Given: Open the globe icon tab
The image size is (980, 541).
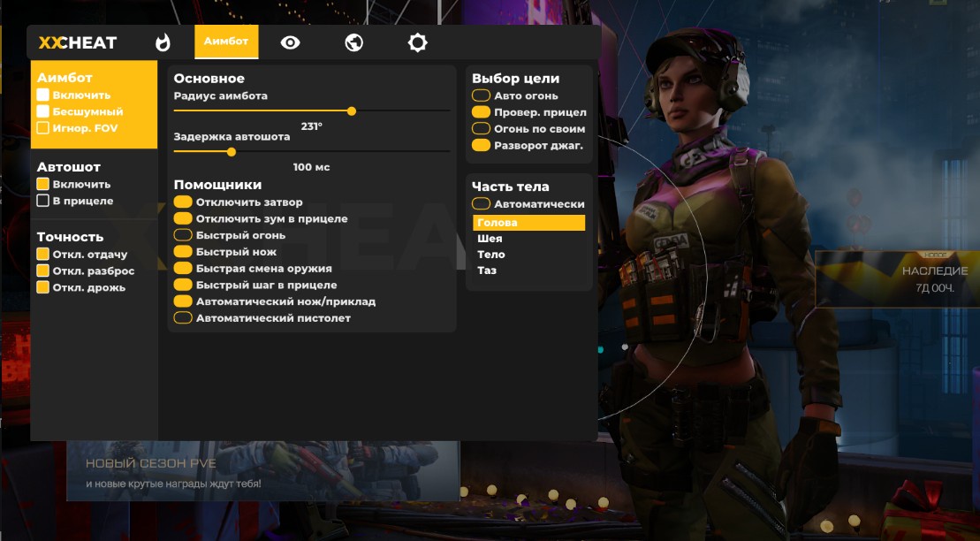Looking at the screenshot, I should (353, 42).
